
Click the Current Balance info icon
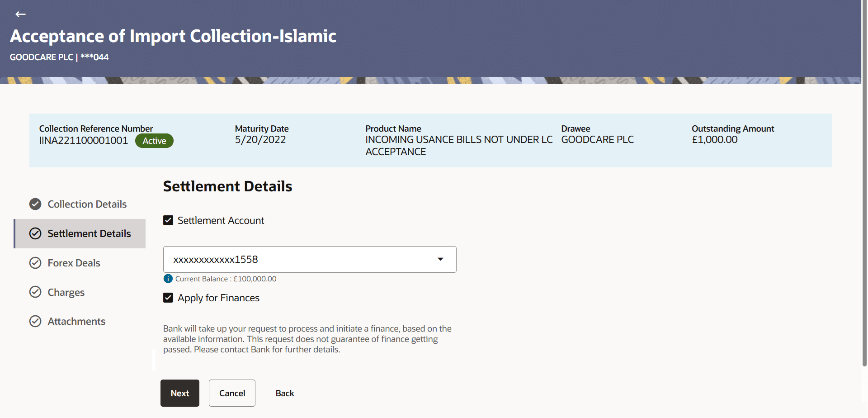pos(168,279)
